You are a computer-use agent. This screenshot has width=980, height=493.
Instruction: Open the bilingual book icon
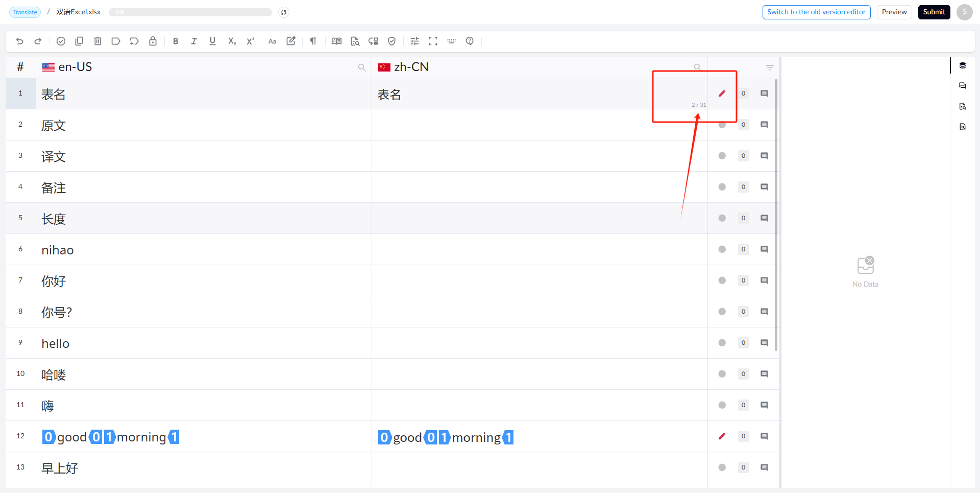[x=336, y=41]
